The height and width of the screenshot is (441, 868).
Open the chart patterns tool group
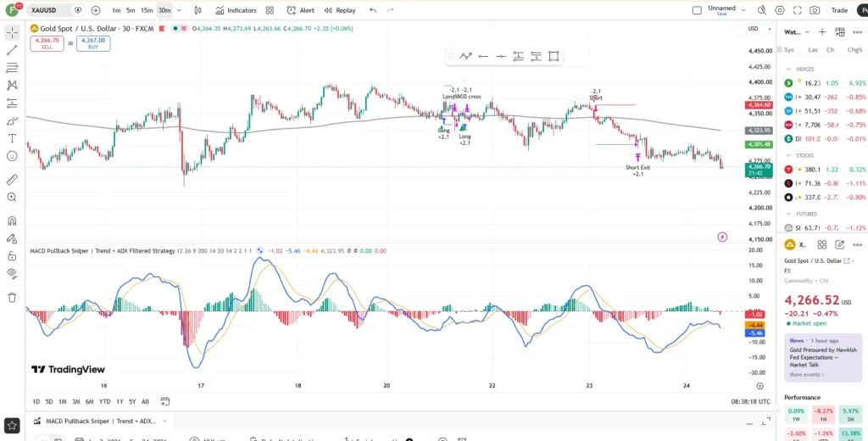pos(12,86)
